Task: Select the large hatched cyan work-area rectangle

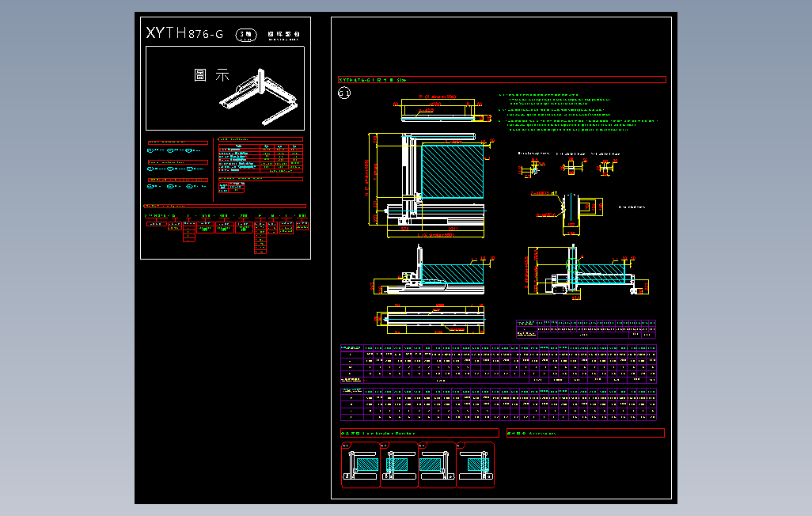Action: 452,172
